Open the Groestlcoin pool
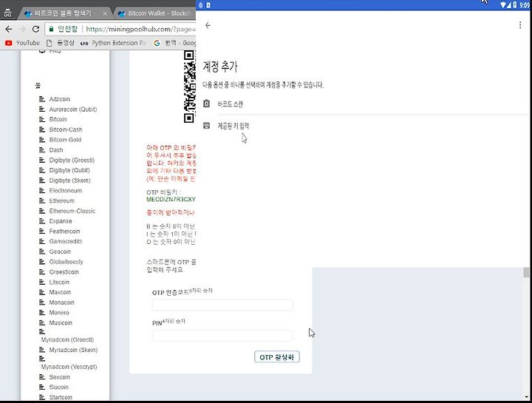 64,272
